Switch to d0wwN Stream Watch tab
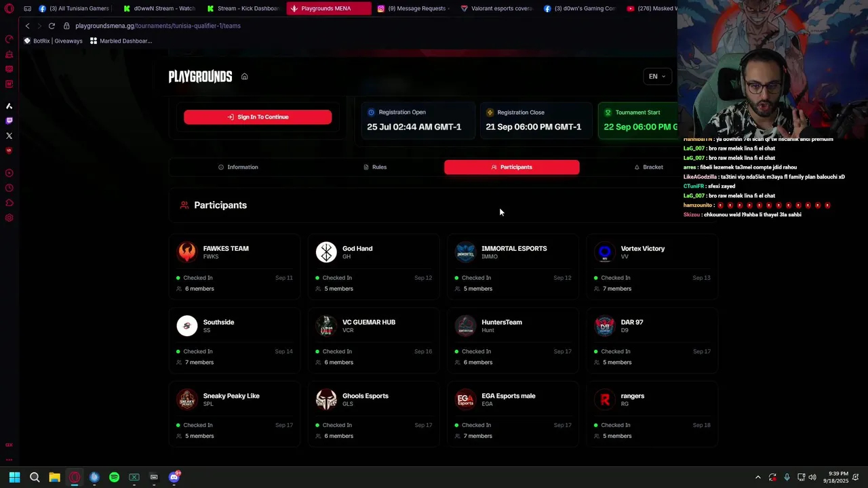 [159, 9]
